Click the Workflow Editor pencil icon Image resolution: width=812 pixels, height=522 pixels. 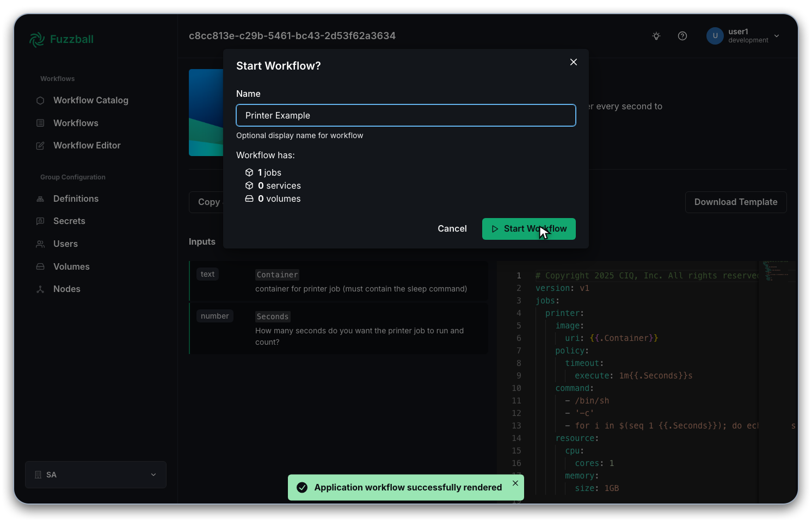coord(40,145)
